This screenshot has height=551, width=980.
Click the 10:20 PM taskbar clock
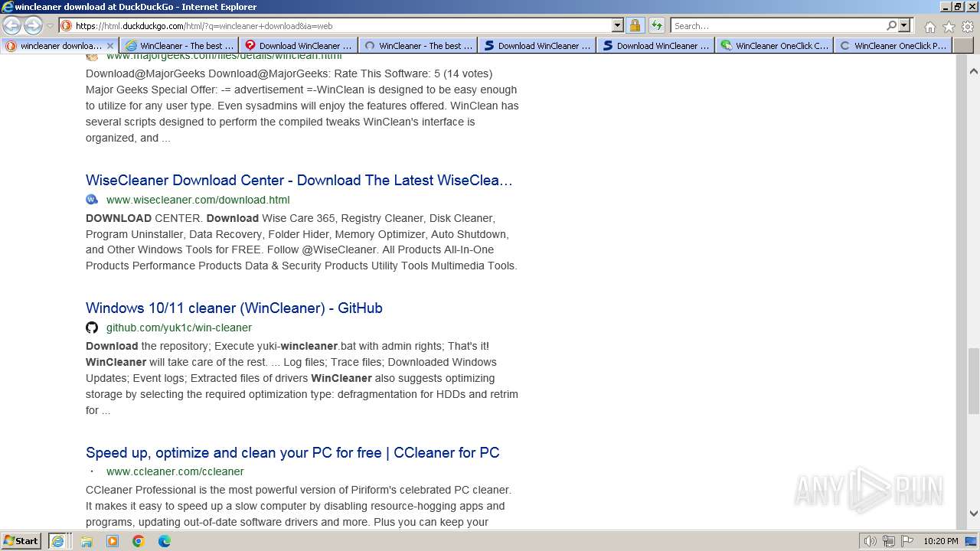941,541
